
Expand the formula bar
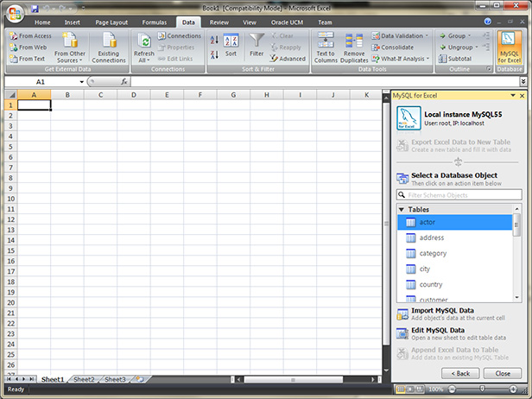tap(523, 81)
